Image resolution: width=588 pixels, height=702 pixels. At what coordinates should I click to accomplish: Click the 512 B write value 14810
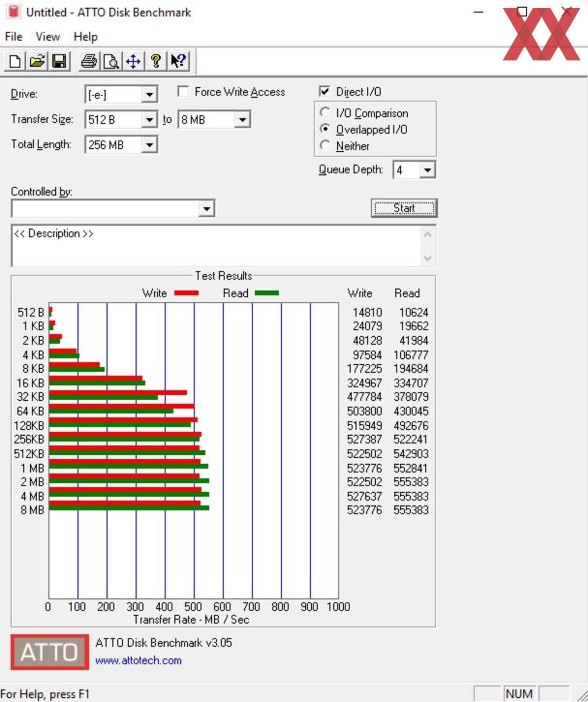coord(367,312)
